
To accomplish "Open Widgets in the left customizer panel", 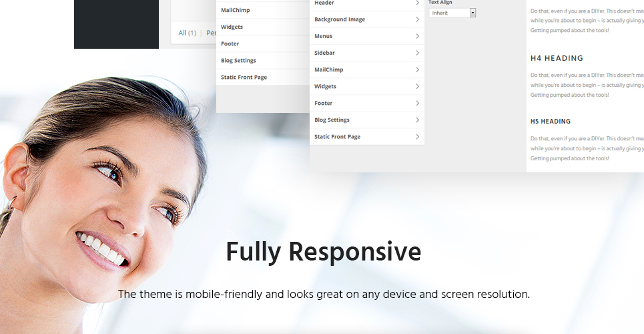I will [x=263, y=27].
